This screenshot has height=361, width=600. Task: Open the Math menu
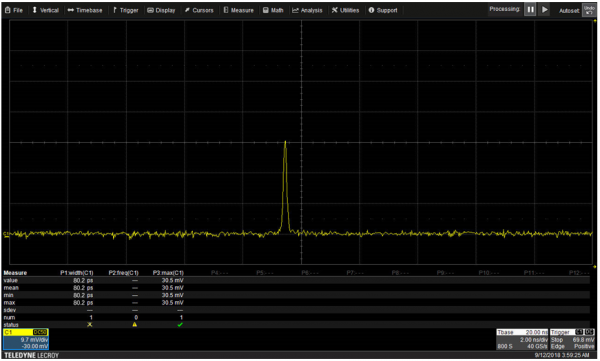click(x=273, y=10)
